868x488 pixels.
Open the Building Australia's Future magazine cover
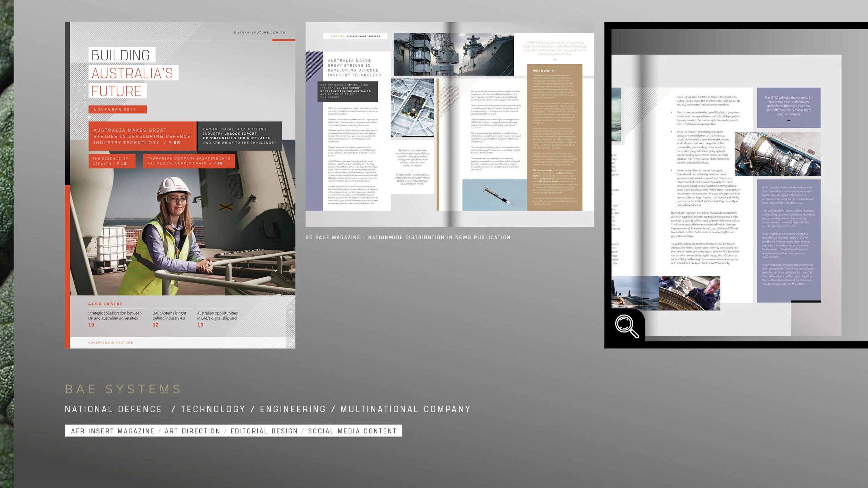click(180, 185)
